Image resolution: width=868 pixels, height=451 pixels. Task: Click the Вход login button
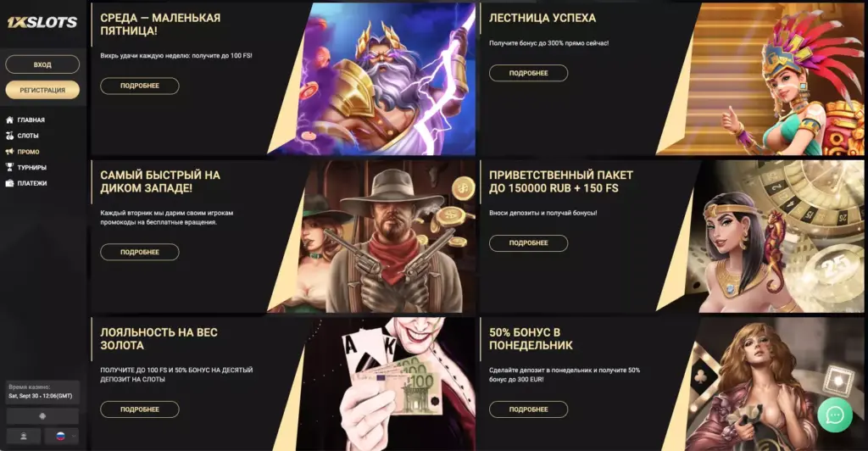[x=42, y=64]
